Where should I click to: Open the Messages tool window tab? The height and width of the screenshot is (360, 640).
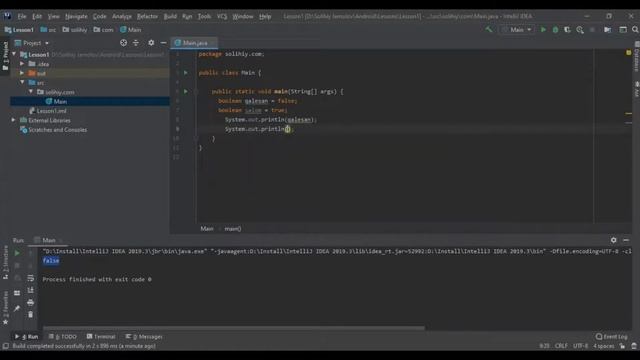(144, 336)
